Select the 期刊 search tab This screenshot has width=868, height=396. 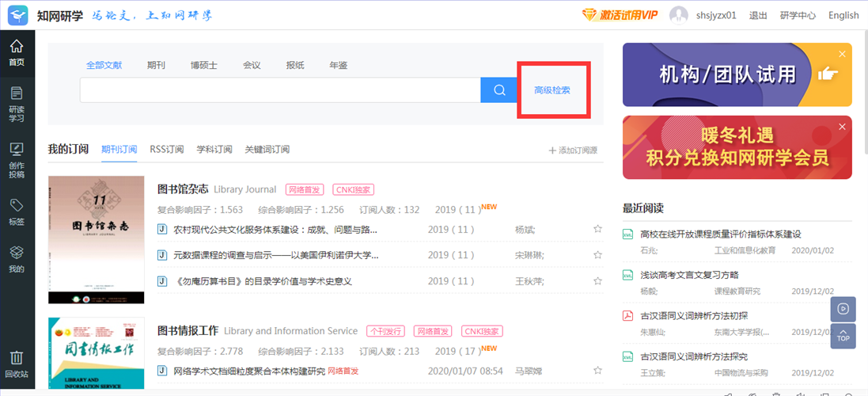point(156,66)
